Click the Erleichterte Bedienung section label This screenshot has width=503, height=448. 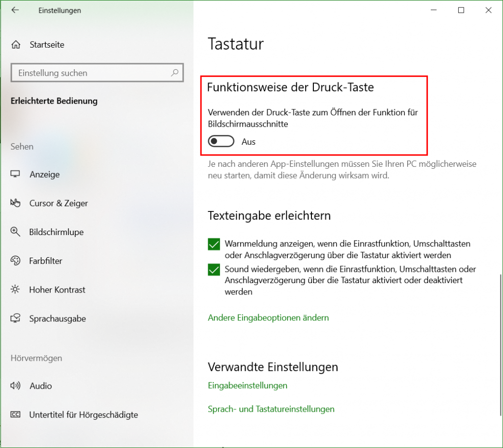(x=54, y=101)
